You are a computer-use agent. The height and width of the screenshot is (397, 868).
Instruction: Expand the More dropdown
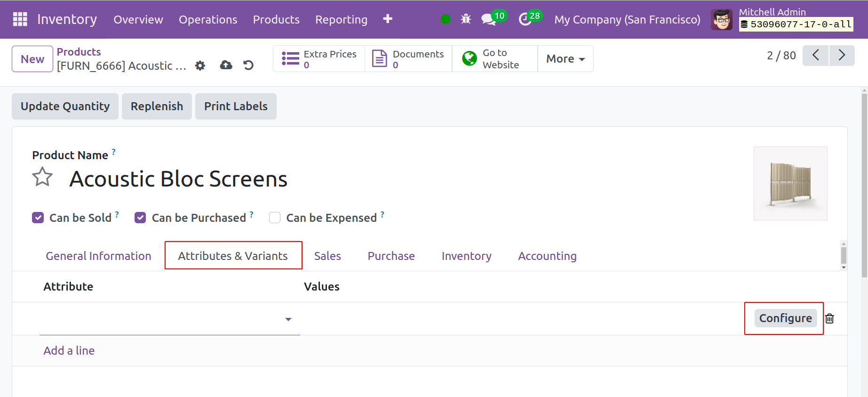(x=565, y=59)
